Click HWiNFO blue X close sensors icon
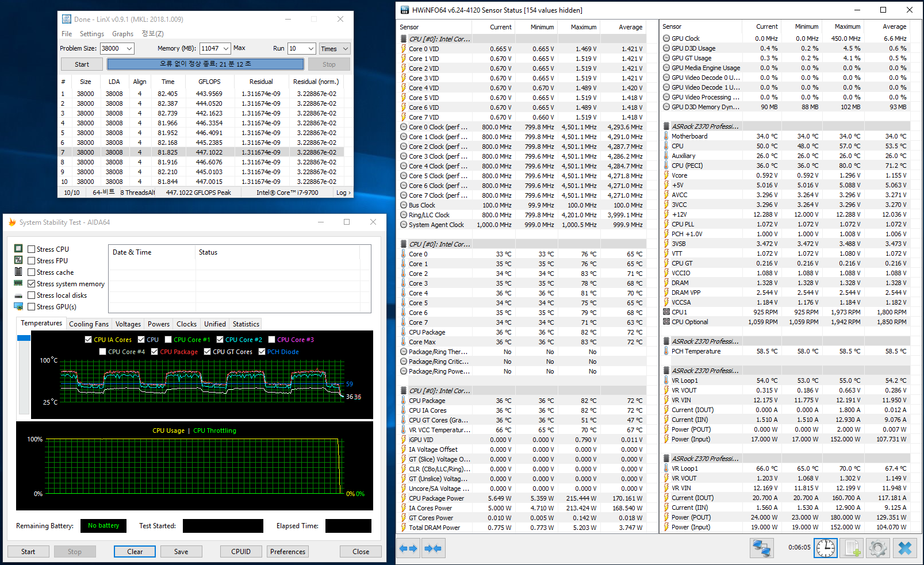924x565 pixels. tap(905, 548)
